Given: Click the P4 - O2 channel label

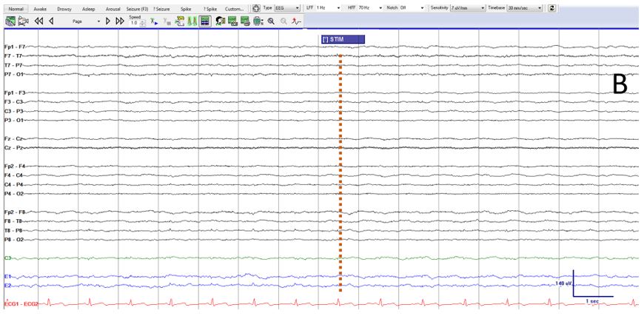Looking at the screenshot, I should click(x=14, y=194).
